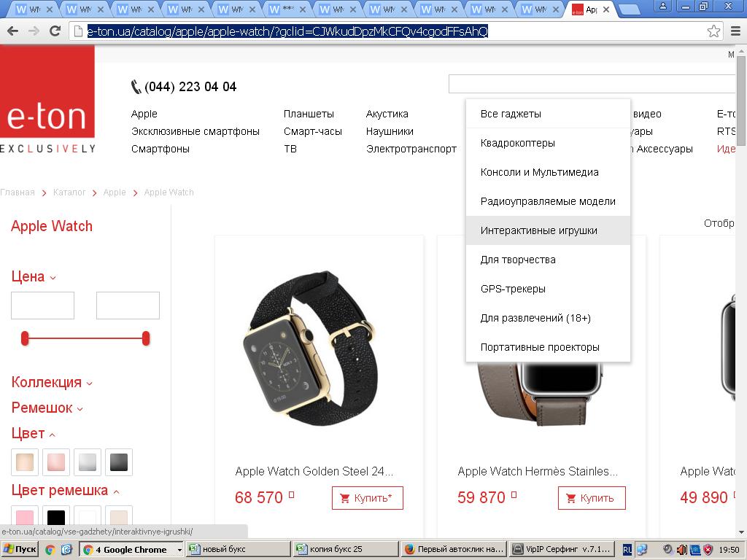Select the gold color swatch under Цвет
The image size is (747, 560).
pos(25,462)
